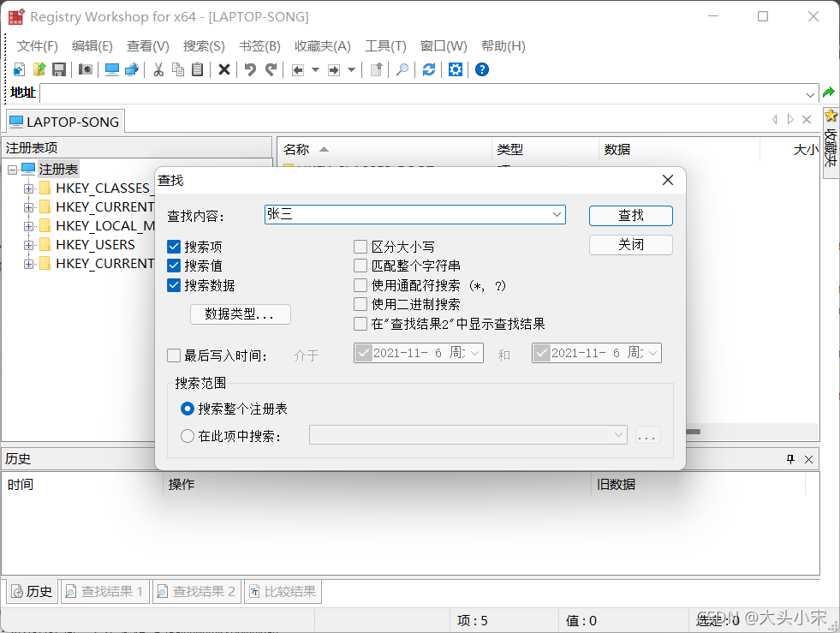Click the tab scroll left arrow

[x=775, y=120]
